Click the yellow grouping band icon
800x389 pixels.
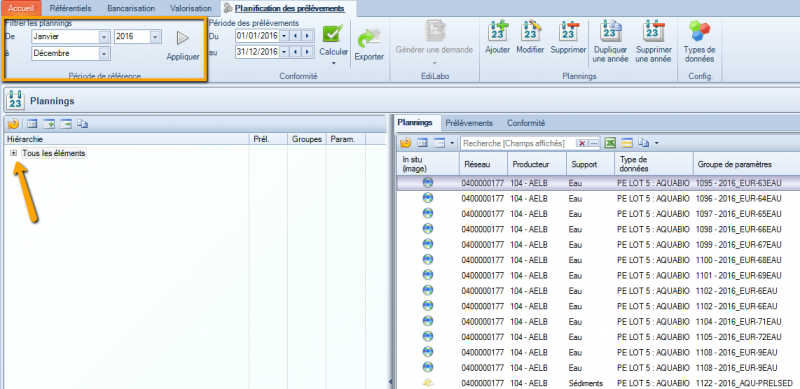(x=627, y=143)
